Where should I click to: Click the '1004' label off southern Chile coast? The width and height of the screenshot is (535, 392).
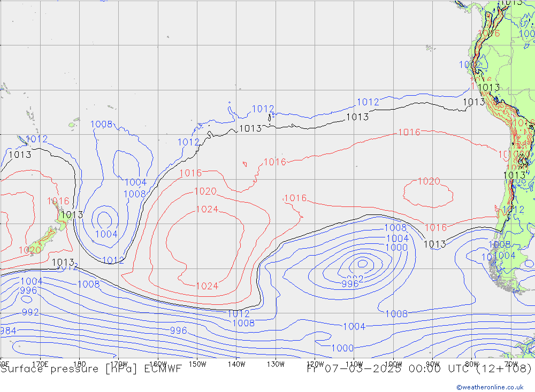click(x=505, y=256)
